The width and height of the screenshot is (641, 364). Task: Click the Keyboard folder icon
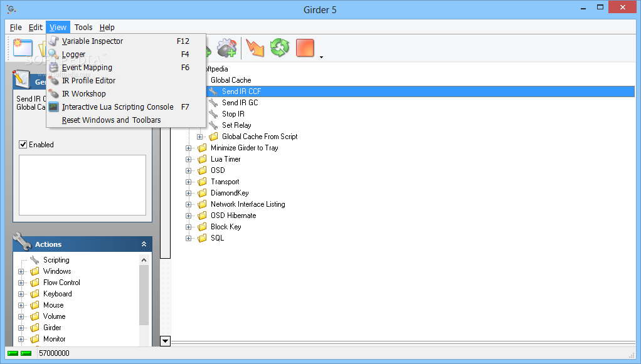35,294
